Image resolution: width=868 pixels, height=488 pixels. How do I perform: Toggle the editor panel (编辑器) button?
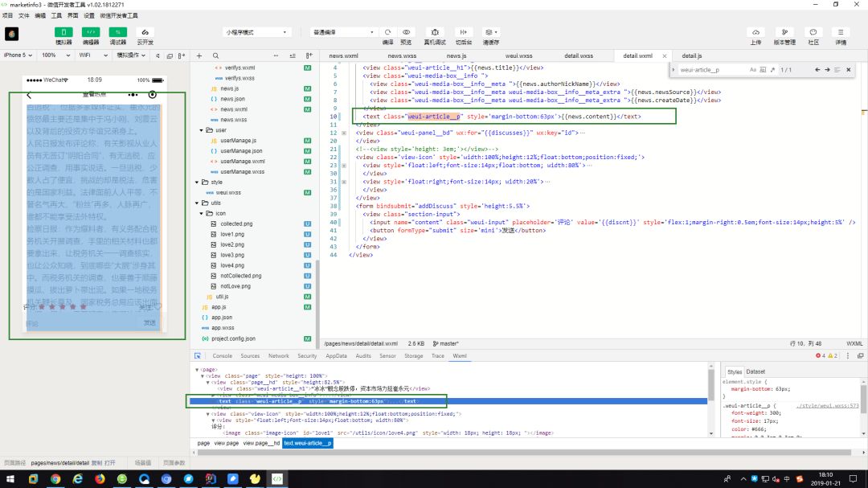point(91,33)
